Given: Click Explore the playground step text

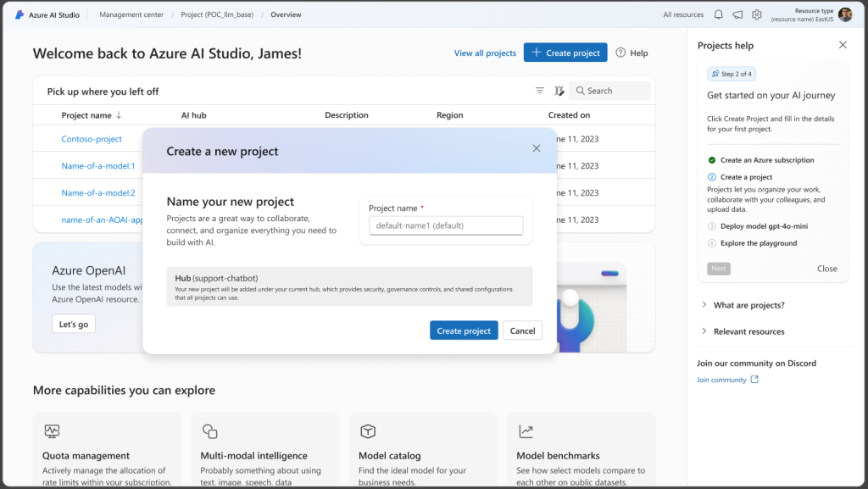Looking at the screenshot, I should (759, 243).
